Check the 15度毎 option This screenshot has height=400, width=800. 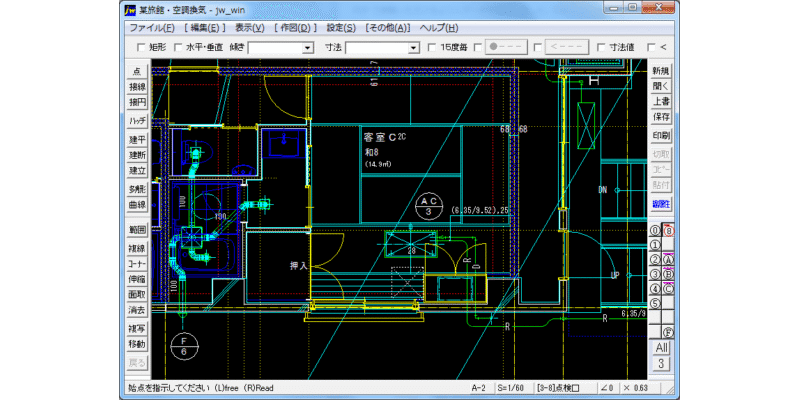[432, 47]
